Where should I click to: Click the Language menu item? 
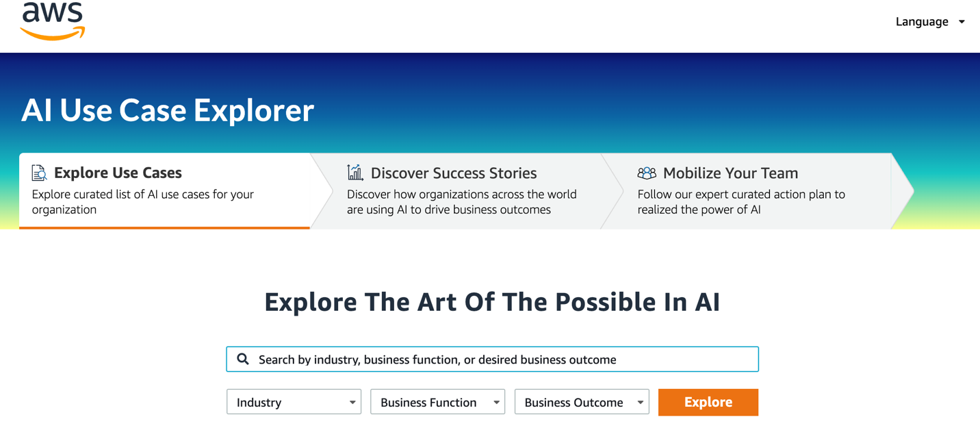(922, 22)
